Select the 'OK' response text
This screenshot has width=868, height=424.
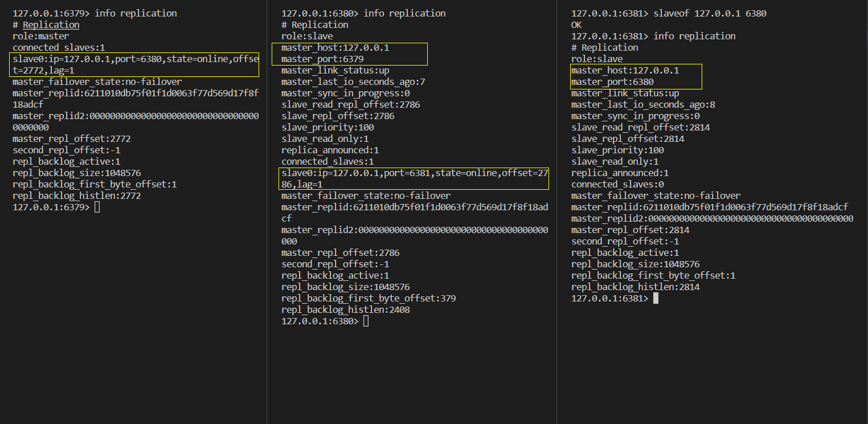pos(576,25)
